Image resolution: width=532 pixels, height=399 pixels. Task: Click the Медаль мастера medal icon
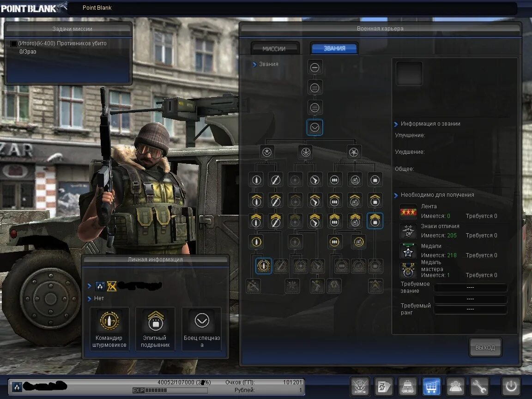pos(408,271)
